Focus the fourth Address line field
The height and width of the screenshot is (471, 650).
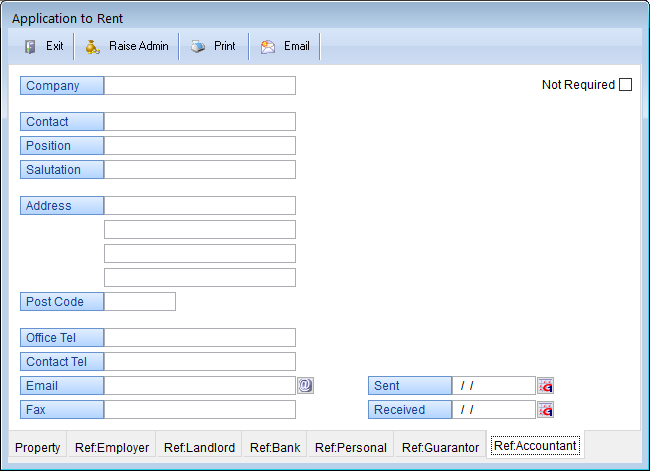(x=200, y=277)
